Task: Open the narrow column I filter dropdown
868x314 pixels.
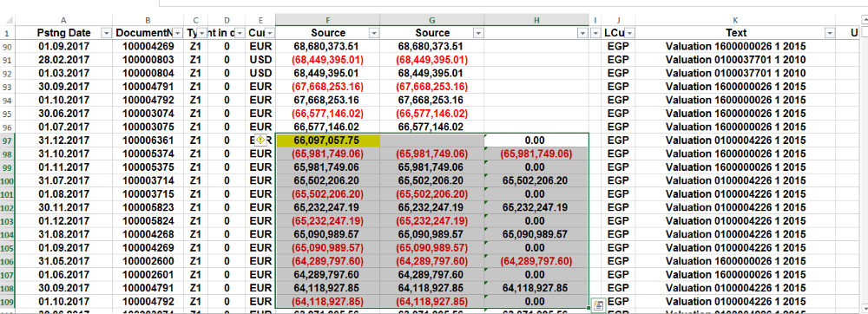Action: click(595, 33)
